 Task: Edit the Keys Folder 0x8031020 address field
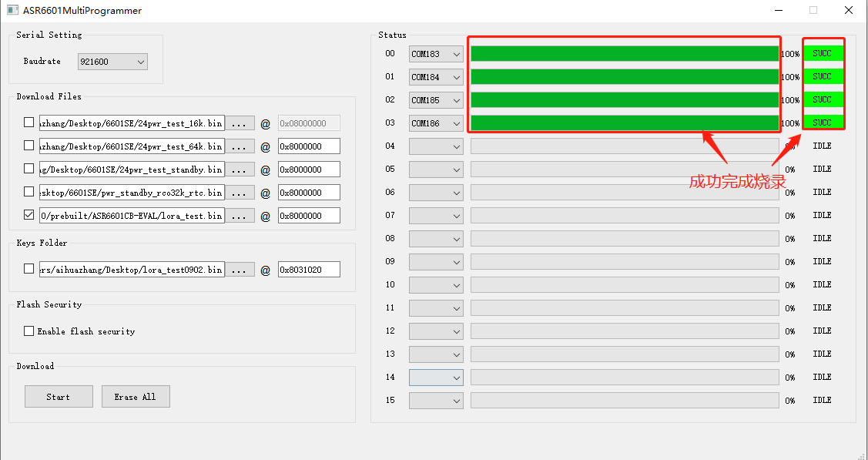coord(309,269)
